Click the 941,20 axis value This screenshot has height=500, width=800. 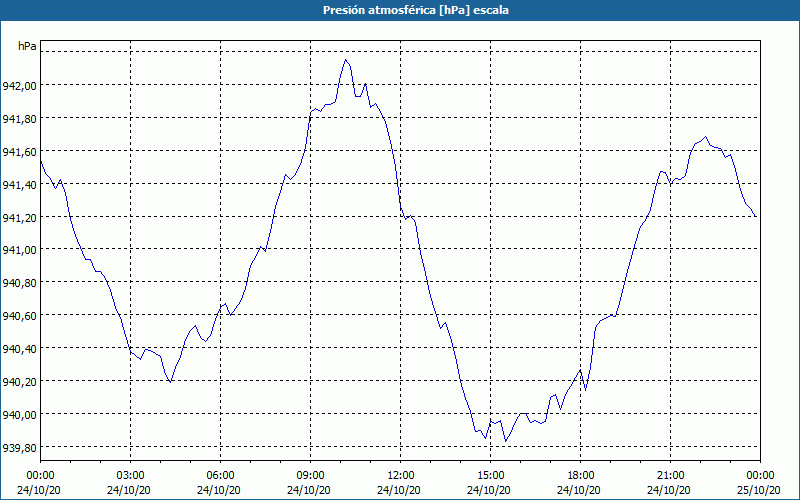20,217
